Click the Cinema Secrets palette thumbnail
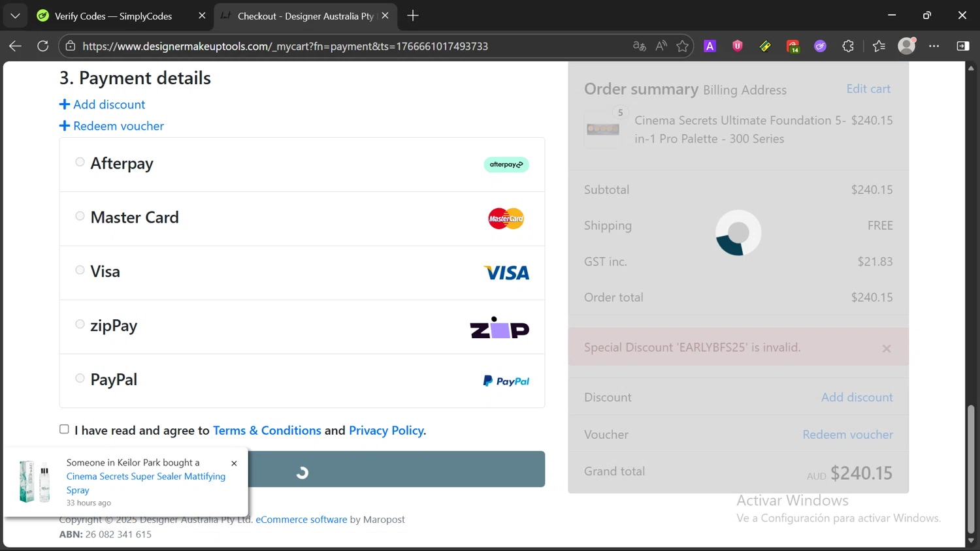Viewport: 980px width, 551px height. [603, 129]
